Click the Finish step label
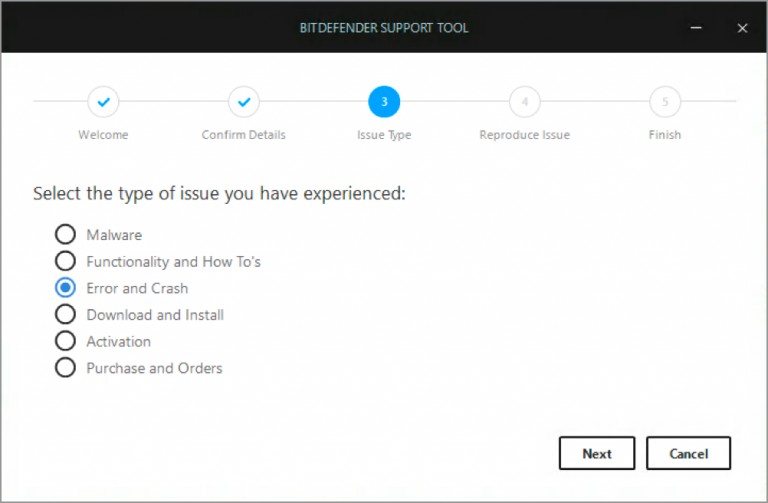Screen dimensions: 768x503 (665, 135)
